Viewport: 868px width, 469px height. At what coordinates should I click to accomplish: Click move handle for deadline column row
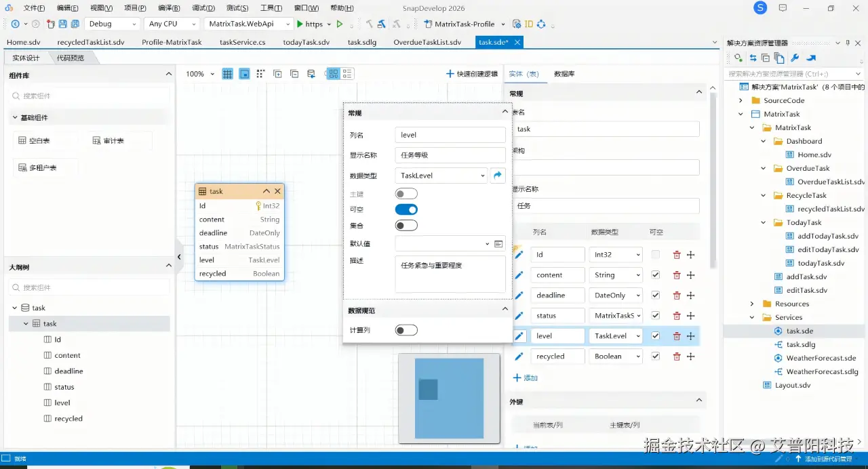click(x=690, y=295)
